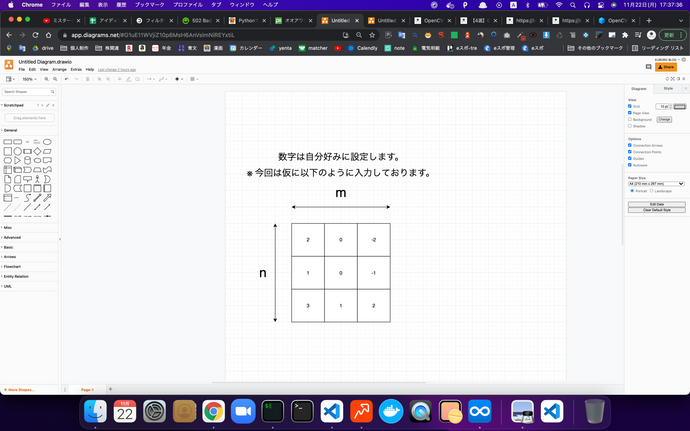The height and width of the screenshot is (431, 690).
Task: Open the draw.io Help menu
Action: 90,70
